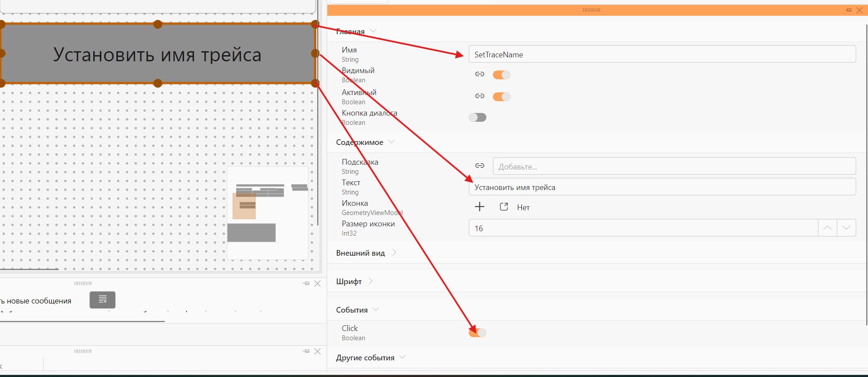The image size is (868, 377).
Task: Pin the bottom lower panel
Action: pyautogui.click(x=306, y=351)
